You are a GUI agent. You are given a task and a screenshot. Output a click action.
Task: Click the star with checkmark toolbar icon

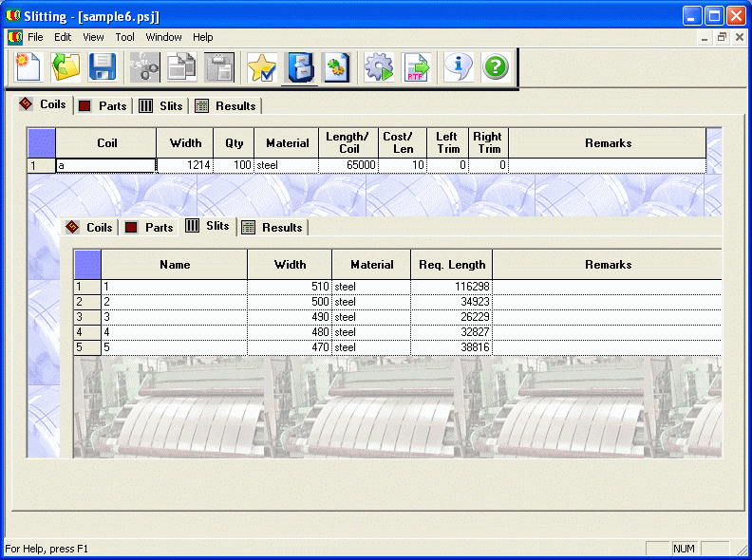(x=261, y=67)
